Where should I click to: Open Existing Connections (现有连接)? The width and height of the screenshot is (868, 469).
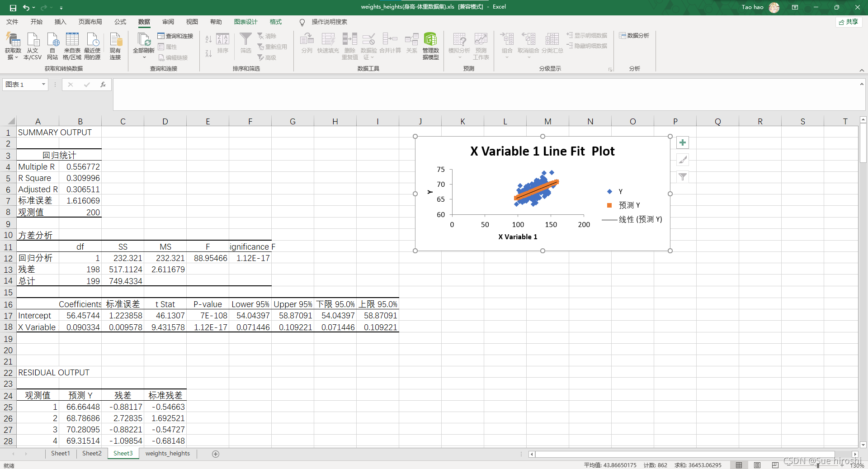click(x=115, y=46)
